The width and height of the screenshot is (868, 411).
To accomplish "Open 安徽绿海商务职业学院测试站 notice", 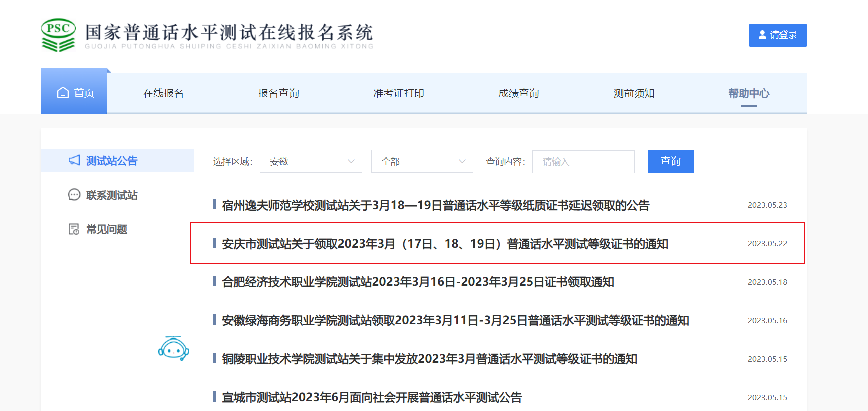I will 456,320.
